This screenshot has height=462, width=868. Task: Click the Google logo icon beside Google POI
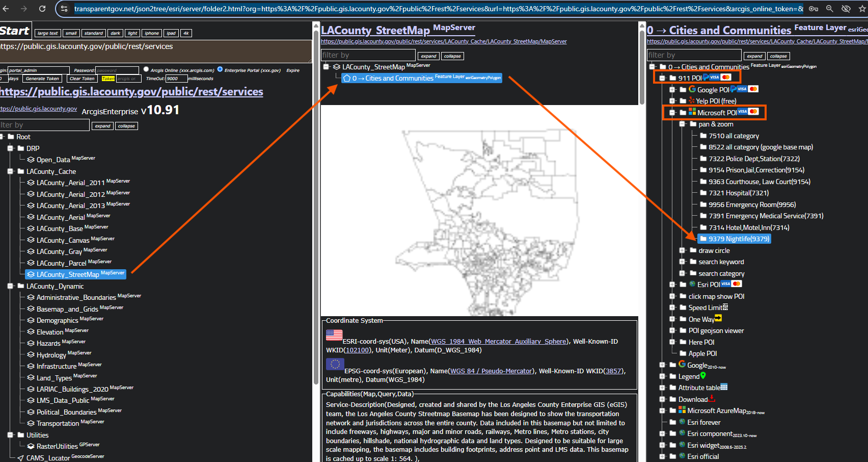click(692, 89)
